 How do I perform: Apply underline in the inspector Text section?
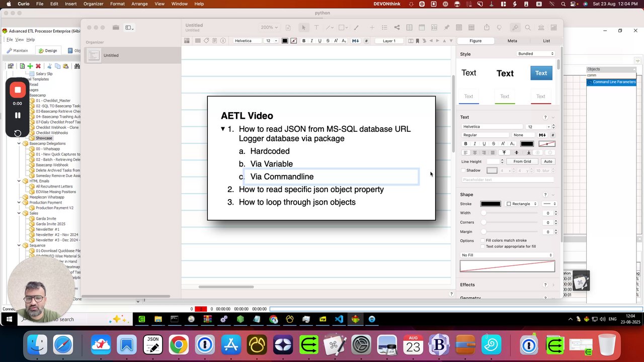coord(484,144)
